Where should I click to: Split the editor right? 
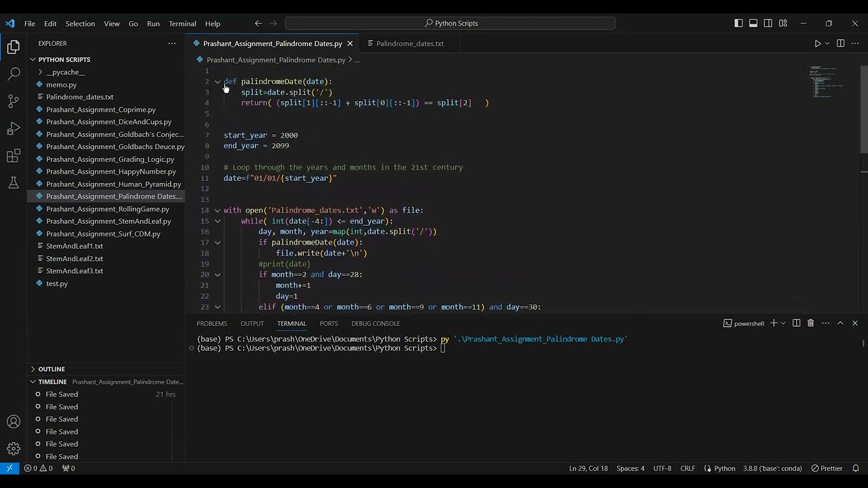840,43
